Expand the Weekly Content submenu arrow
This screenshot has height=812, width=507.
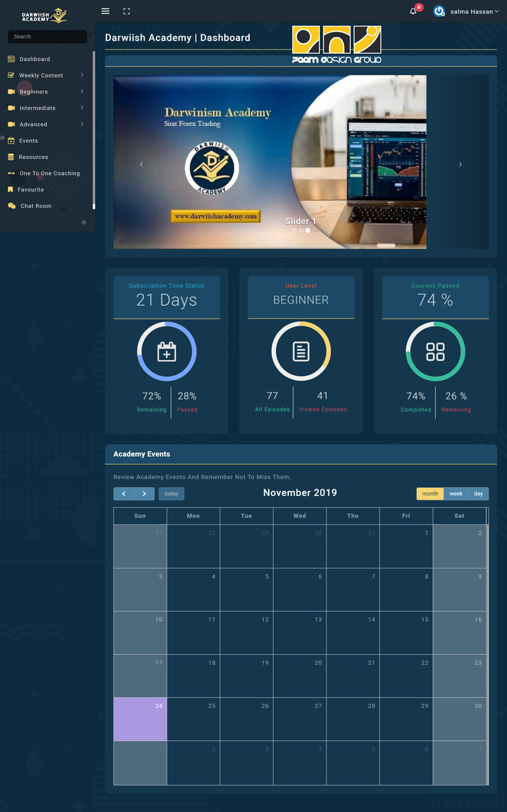82,75
